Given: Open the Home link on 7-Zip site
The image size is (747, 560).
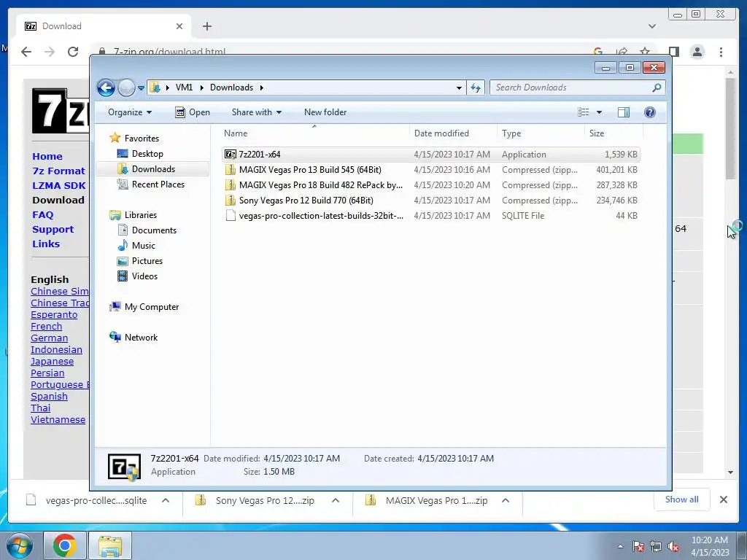Looking at the screenshot, I should [47, 156].
